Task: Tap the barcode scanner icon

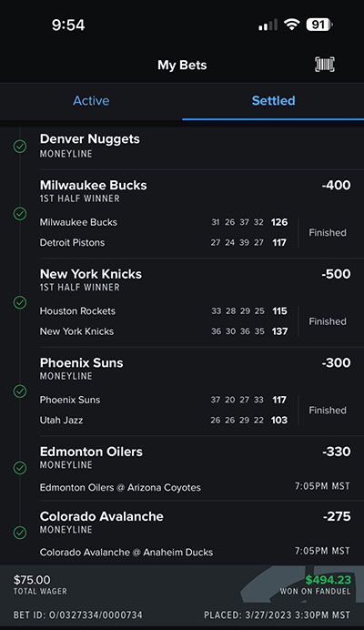Action: tap(325, 65)
